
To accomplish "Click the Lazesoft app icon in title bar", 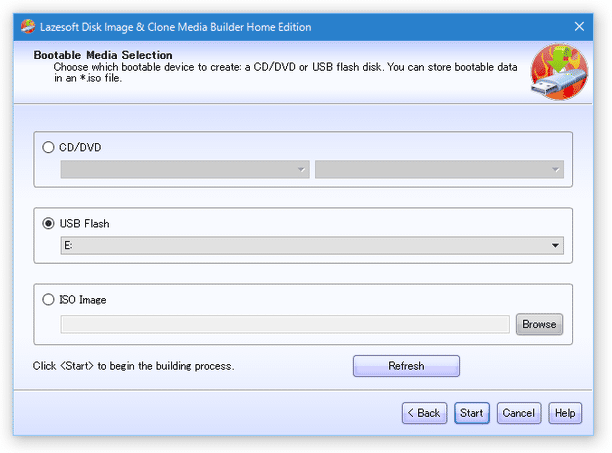I will tap(28, 27).
